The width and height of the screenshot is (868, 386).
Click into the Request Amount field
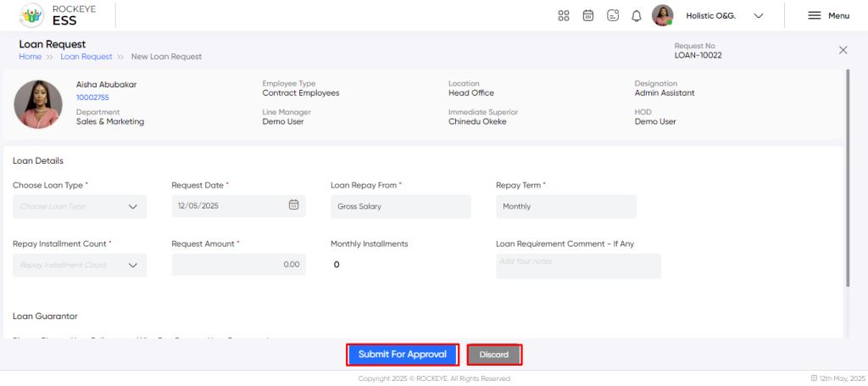coord(238,265)
